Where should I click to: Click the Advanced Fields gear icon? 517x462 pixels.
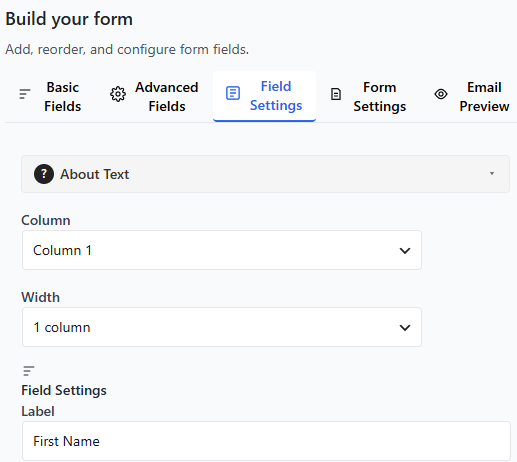tap(118, 94)
